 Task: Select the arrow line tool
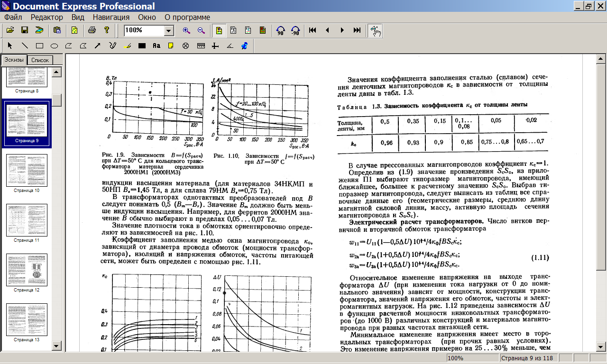pyautogui.click(x=98, y=46)
